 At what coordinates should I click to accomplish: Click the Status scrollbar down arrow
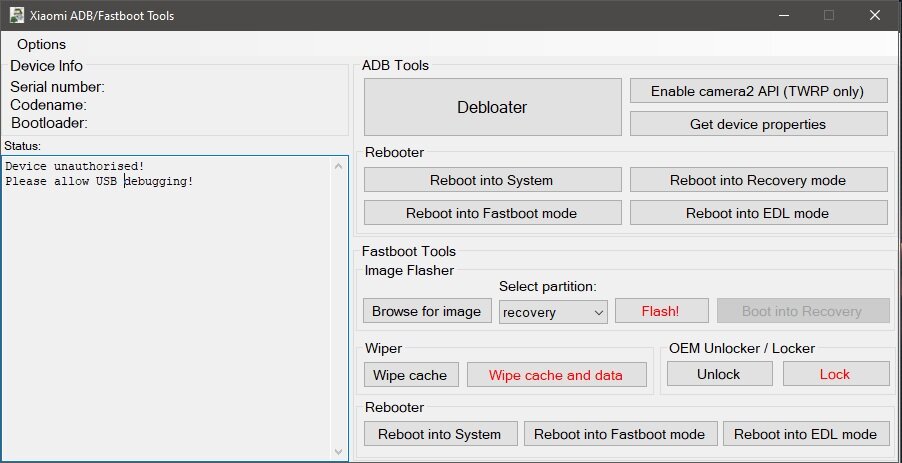click(x=338, y=451)
